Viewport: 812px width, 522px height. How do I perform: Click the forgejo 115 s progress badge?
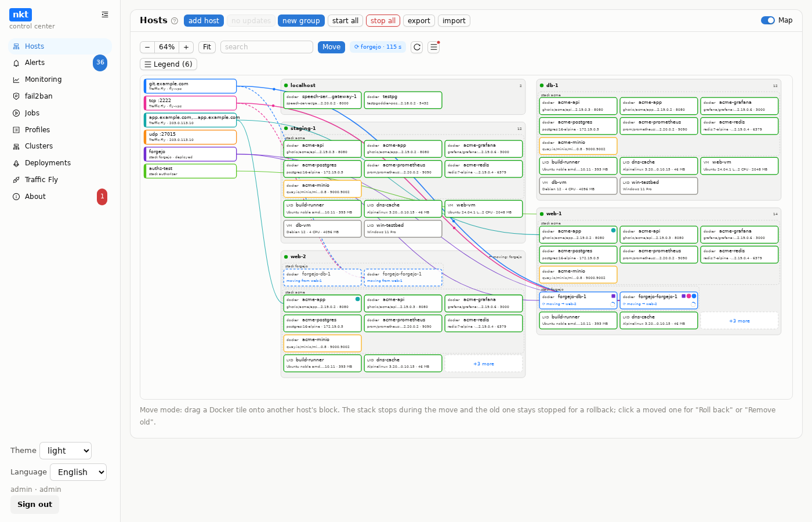click(378, 47)
